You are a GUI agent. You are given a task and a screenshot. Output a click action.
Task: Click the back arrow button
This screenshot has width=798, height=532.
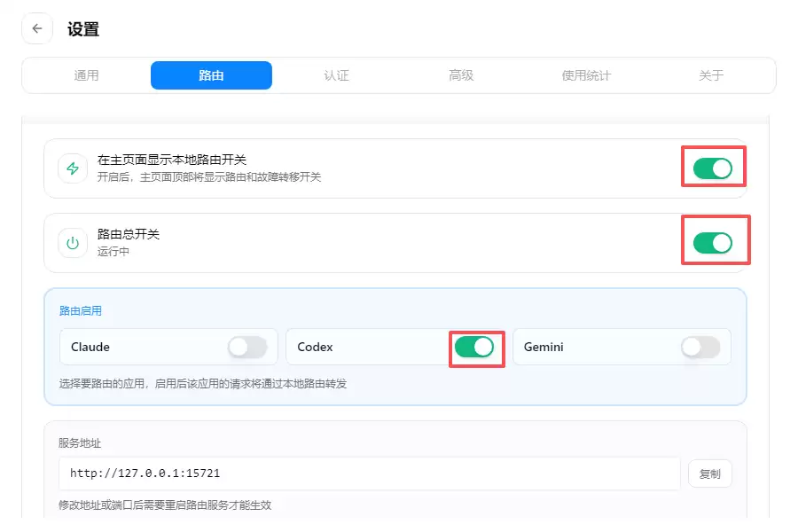[37, 28]
